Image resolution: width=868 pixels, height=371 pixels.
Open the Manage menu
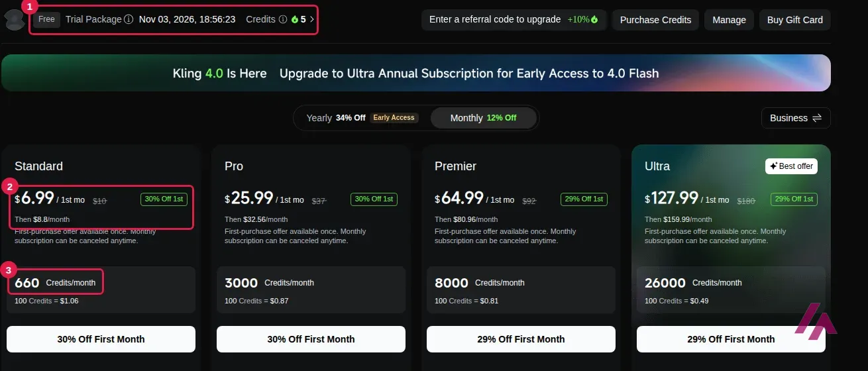coord(729,20)
